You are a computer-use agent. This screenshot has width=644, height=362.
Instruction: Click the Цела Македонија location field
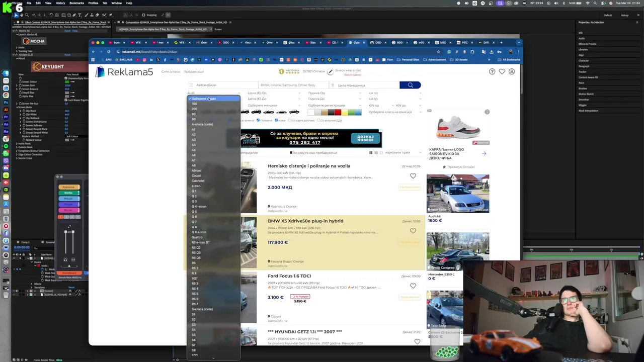pos(365,85)
